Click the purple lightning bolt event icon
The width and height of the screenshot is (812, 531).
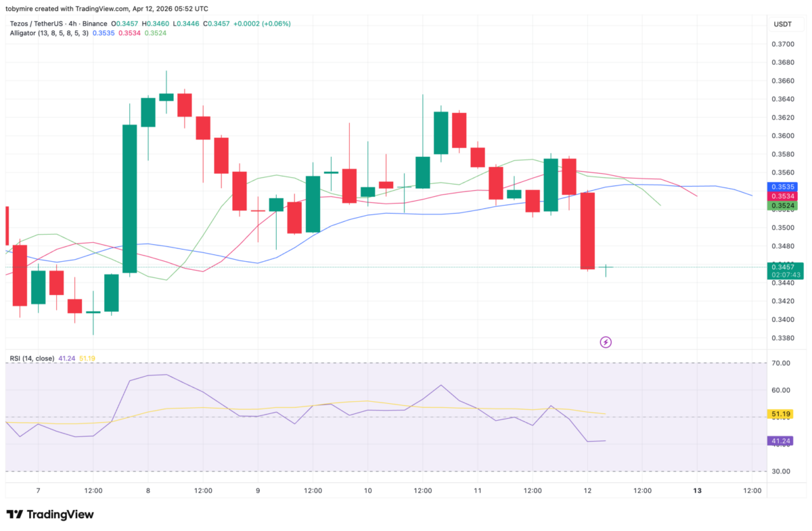(x=606, y=342)
